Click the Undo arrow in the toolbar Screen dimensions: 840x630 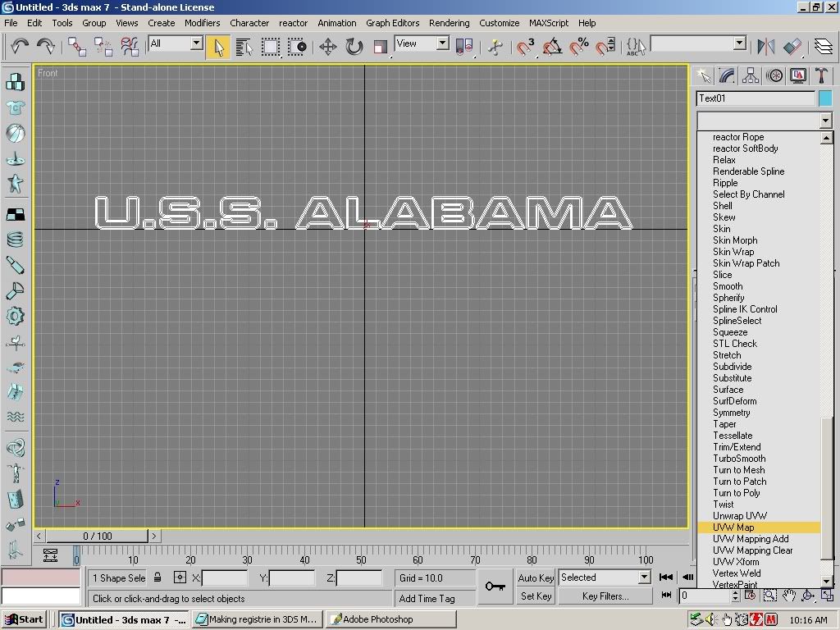pos(20,46)
